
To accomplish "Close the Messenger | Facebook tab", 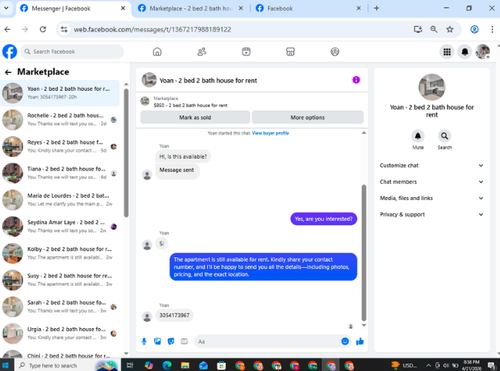I will pyautogui.click(x=123, y=8).
